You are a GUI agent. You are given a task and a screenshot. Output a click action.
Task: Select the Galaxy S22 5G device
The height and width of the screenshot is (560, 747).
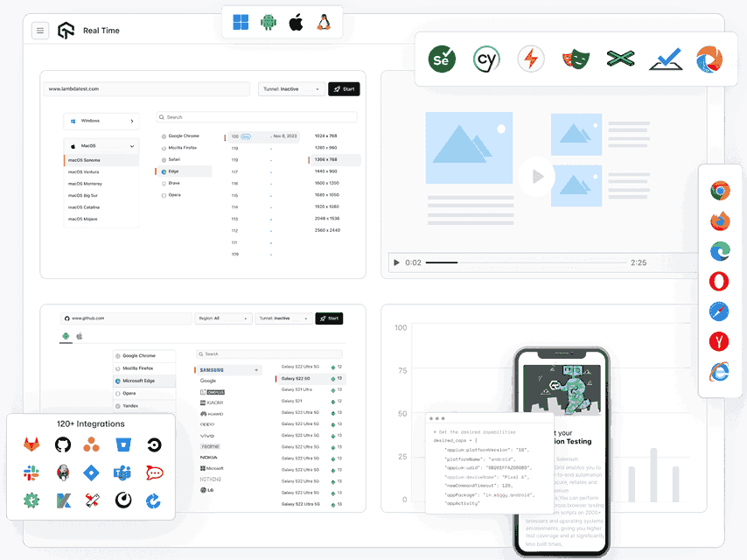311,378
